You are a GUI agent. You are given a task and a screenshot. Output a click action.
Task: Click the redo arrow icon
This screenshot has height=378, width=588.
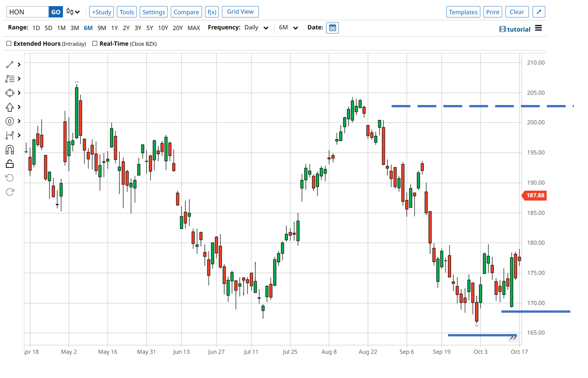[x=10, y=192]
